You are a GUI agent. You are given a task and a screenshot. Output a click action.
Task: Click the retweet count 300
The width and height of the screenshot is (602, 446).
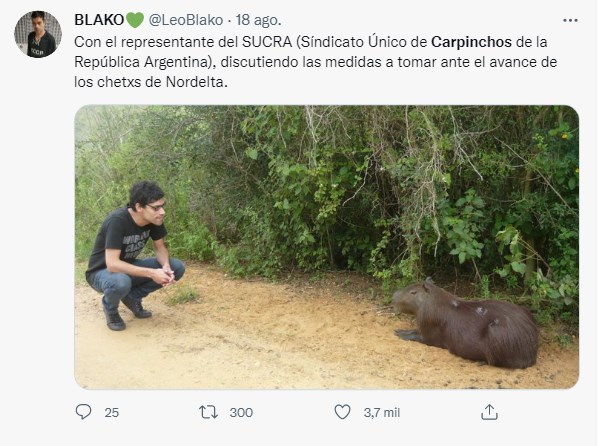pyautogui.click(x=241, y=412)
